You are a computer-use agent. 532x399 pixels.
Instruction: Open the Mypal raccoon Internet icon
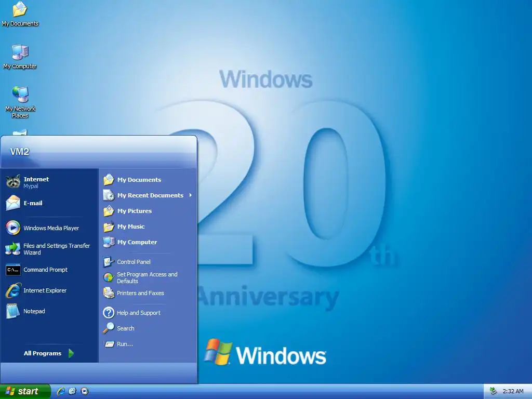13,181
